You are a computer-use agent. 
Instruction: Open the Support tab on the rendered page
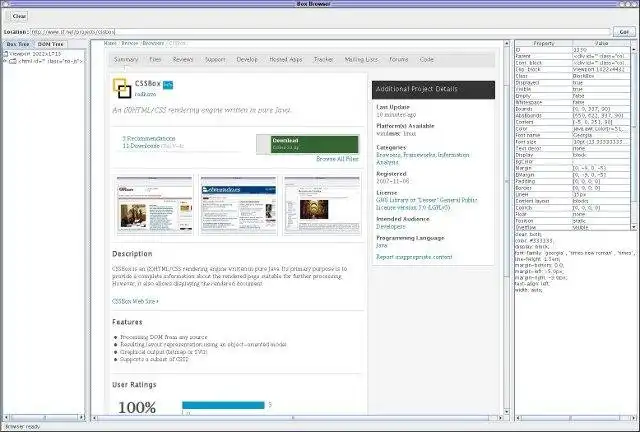(215, 60)
